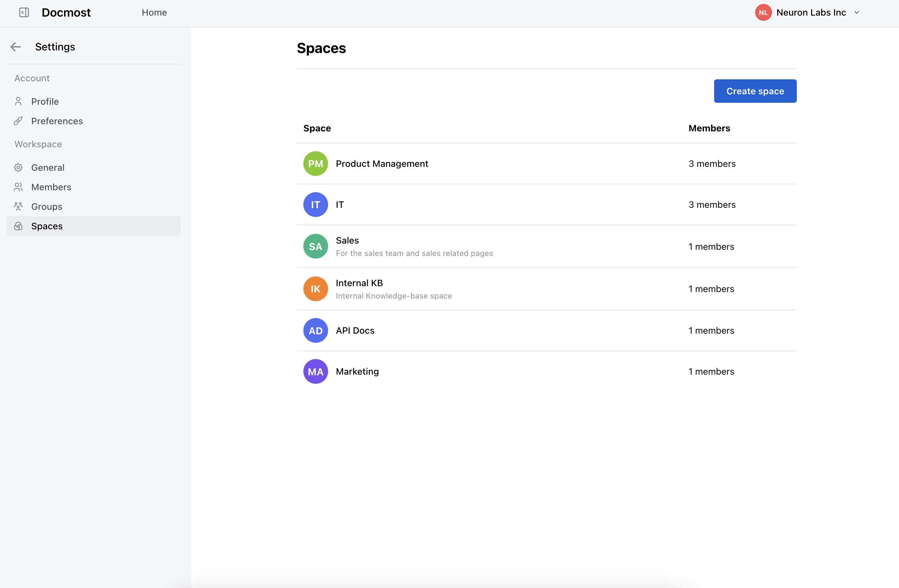The image size is (899, 588).
Task: Open Members settings page
Action: coord(94,187)
